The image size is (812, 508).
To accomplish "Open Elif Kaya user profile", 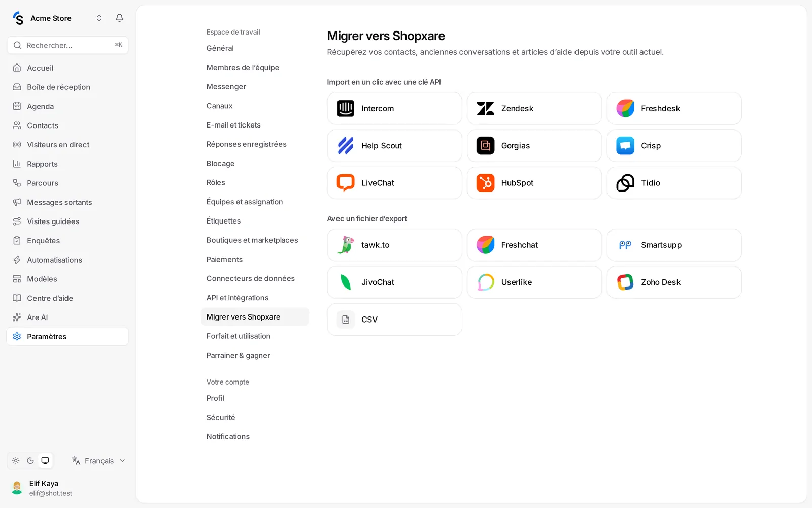I will (x=67, y=488).
